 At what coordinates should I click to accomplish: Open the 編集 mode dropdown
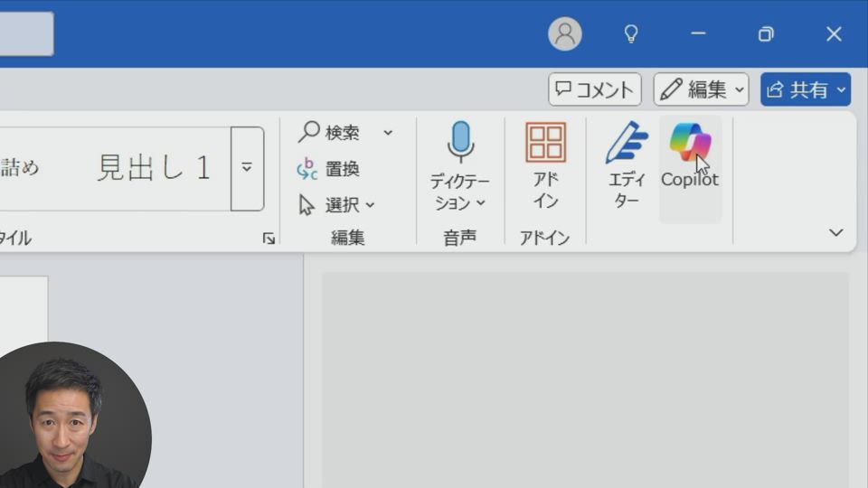pyautogui.click(x=702, y=89)
